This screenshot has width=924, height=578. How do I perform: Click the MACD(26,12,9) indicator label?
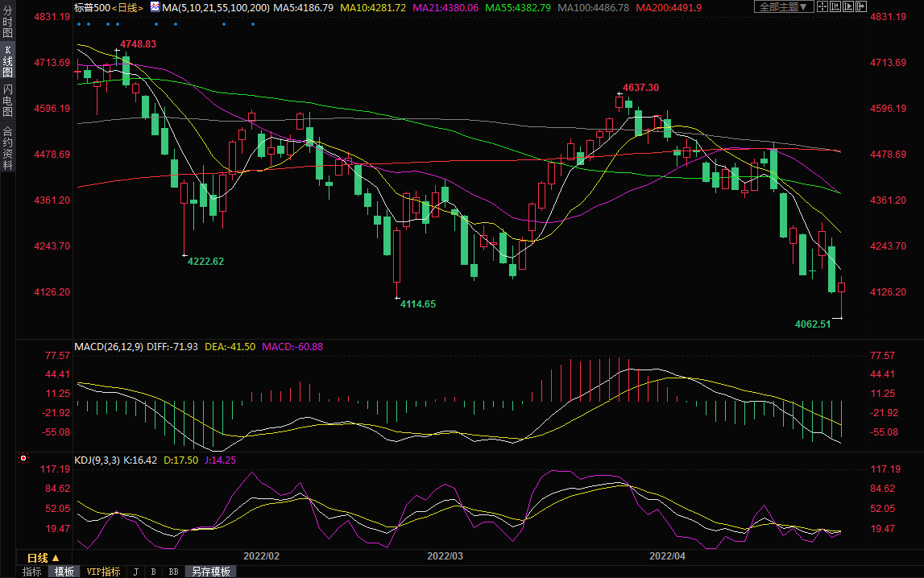tap(108, 346)
